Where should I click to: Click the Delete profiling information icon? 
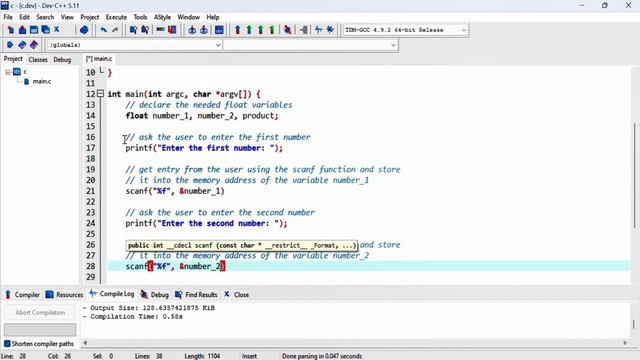330,30
